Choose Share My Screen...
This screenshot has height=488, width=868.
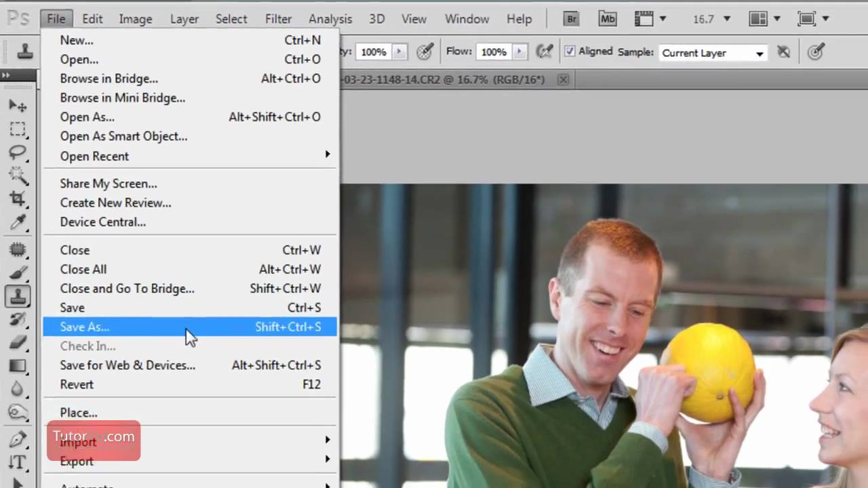189,184
